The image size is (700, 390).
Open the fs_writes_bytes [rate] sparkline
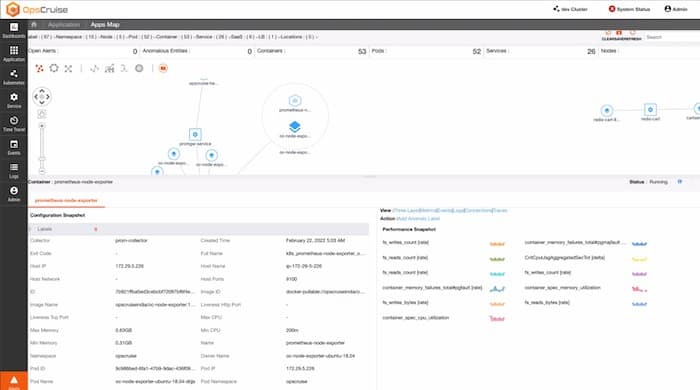coord(497,304)
